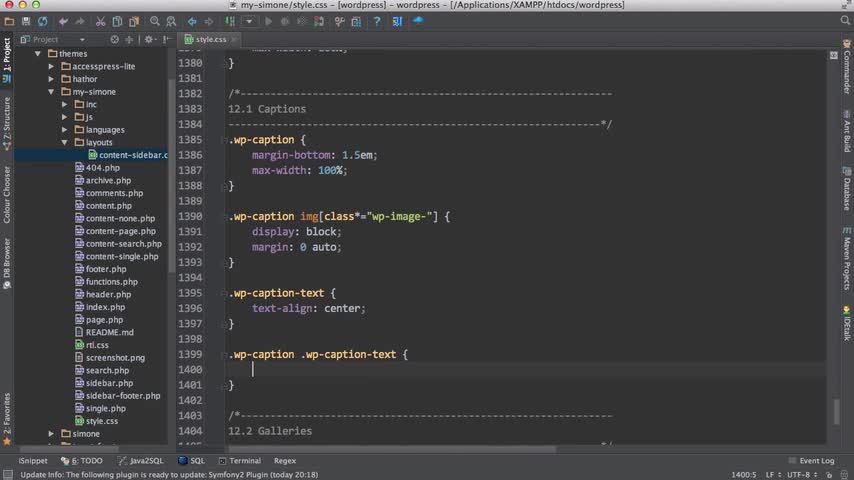Select style.css in project tree
Viewport: 854px width, 480px height.
(x=96, y=421)
